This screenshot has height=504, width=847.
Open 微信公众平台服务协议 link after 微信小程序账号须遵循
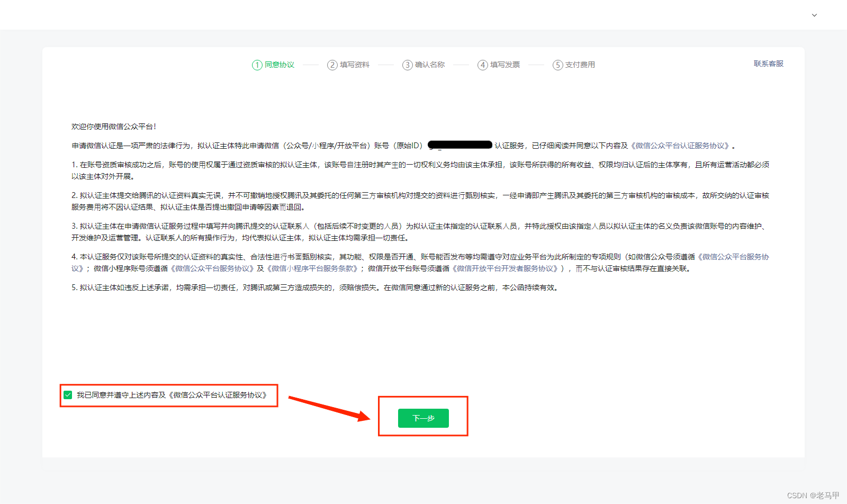212,268
